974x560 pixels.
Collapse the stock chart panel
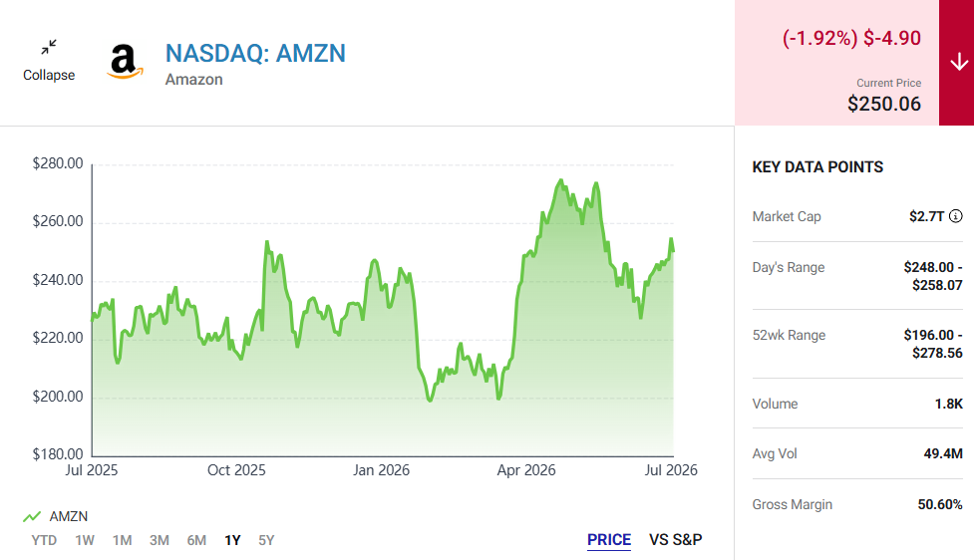pos(49,61)
